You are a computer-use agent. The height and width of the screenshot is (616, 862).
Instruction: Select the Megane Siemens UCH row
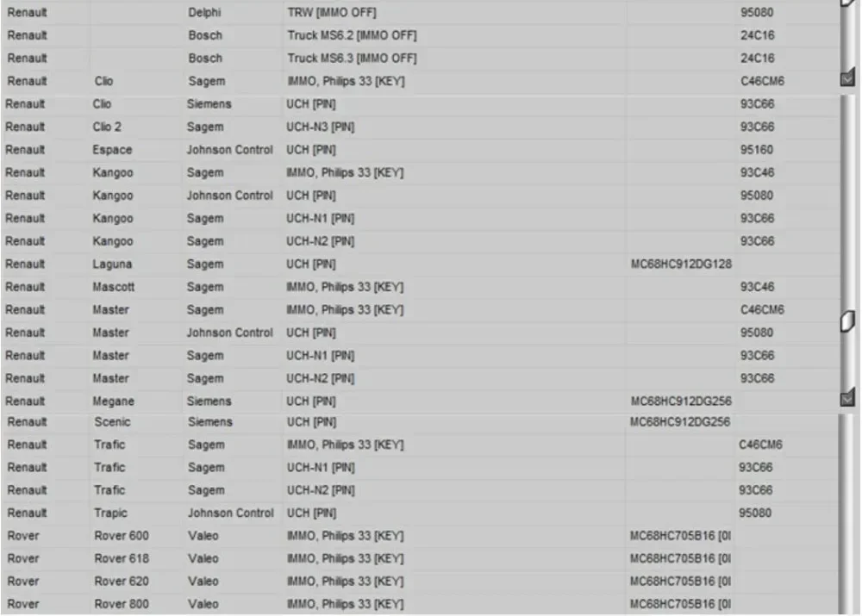(x=420, y=401)
